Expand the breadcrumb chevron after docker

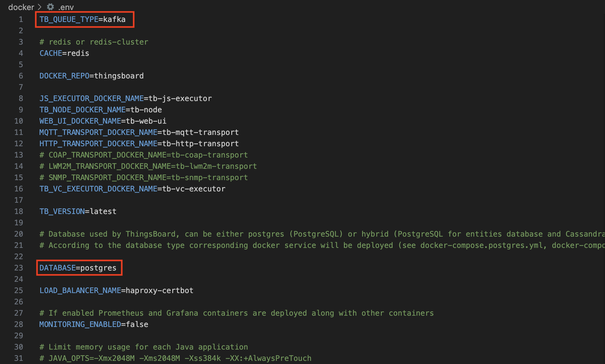click(40, 7)
